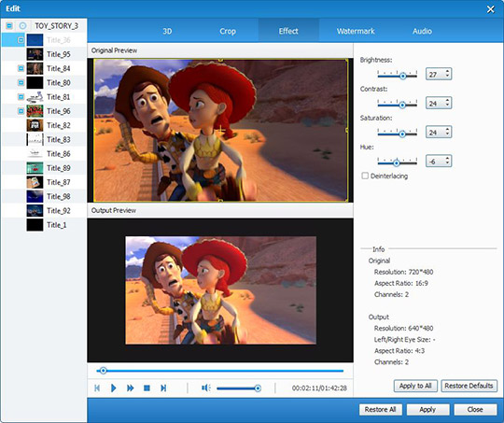
Task: Increase Saturation value with up arrow
Action: click(447, 129)
